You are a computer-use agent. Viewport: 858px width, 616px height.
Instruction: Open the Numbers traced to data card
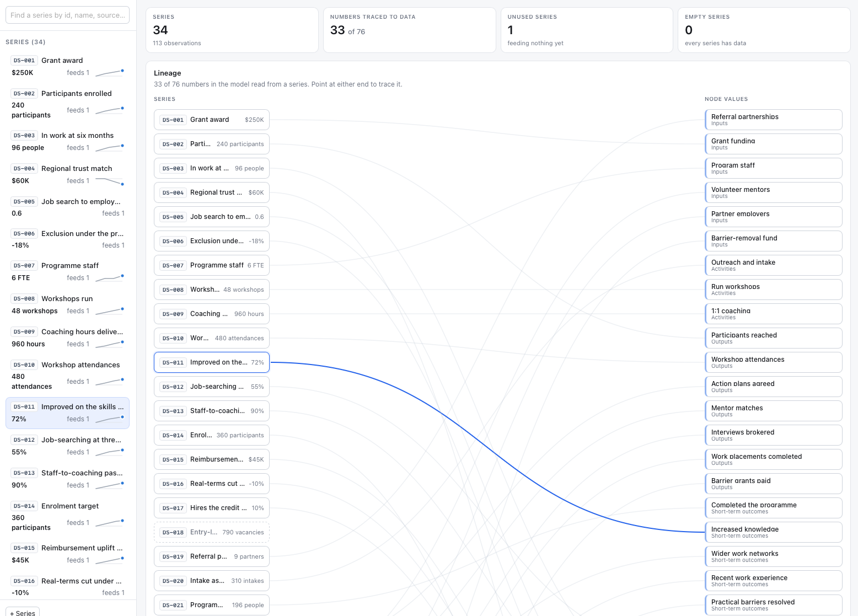point(409,30)
